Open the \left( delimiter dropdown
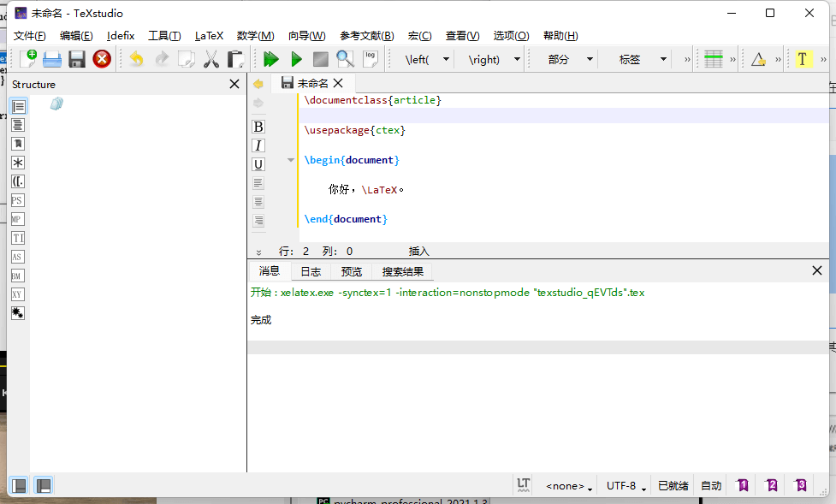Screen dimensions: 836x504 point(447,59)
